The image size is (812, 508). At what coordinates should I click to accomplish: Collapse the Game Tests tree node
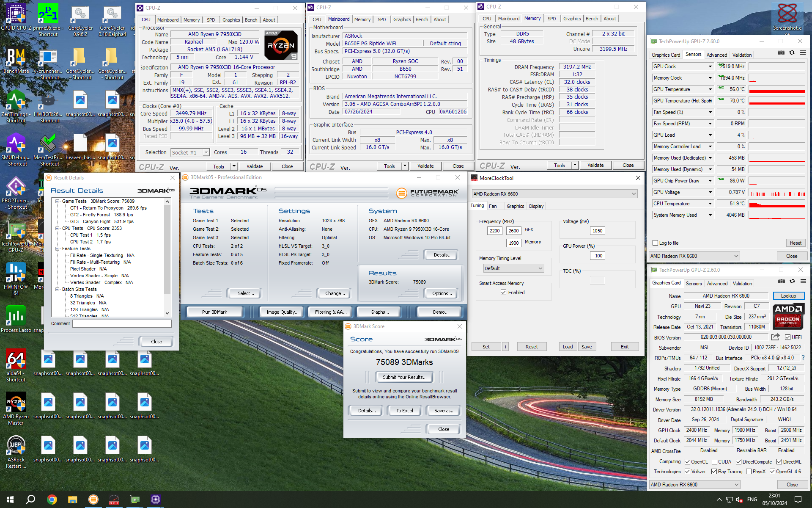pos(58,201)
